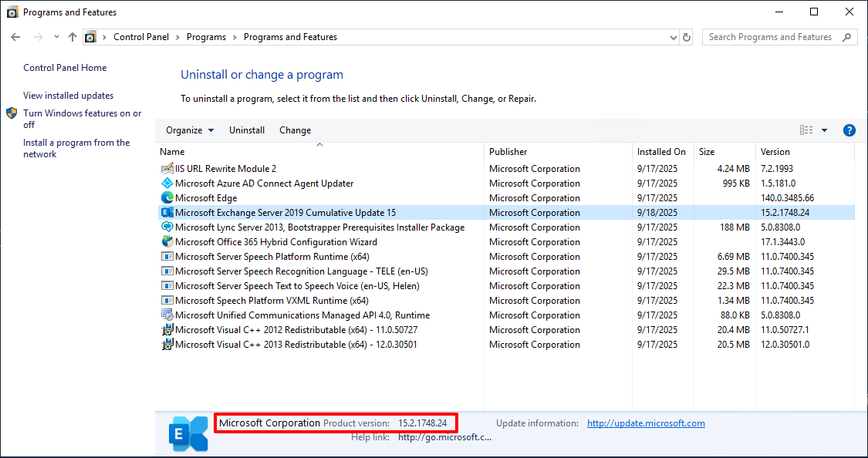Click the 4.24 MB size cell
Screen dimensions: 868x458
(x=734, y=169)
